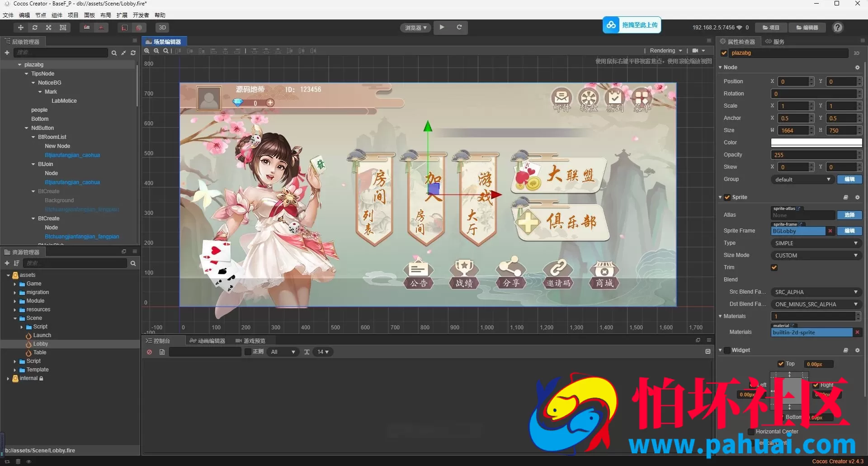Toggle the plazabg node active checkbox
868x466 pixels.
click(724, 53)
